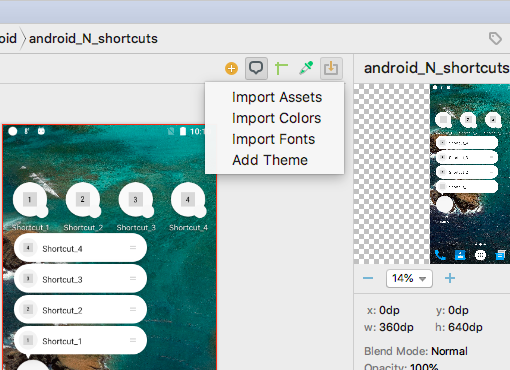Screen dimensions: 510x370
Task: Click Blend Mode Normal value
Action: tap(449, 351)
